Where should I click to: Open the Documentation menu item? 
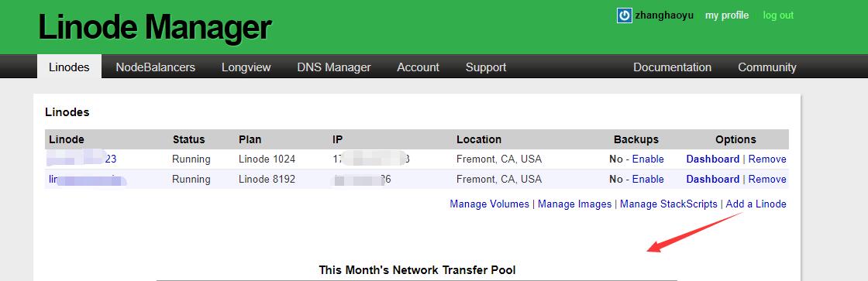click(x=672, y=67)
